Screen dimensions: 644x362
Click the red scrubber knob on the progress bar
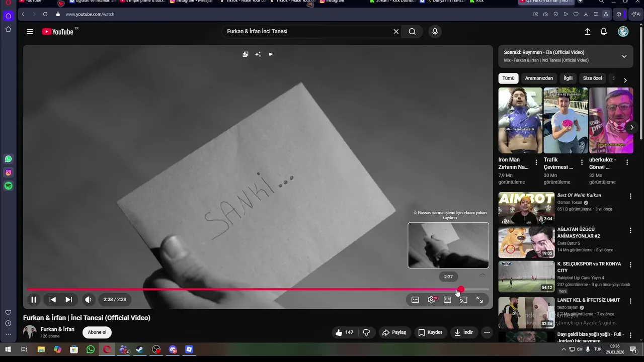461,289
